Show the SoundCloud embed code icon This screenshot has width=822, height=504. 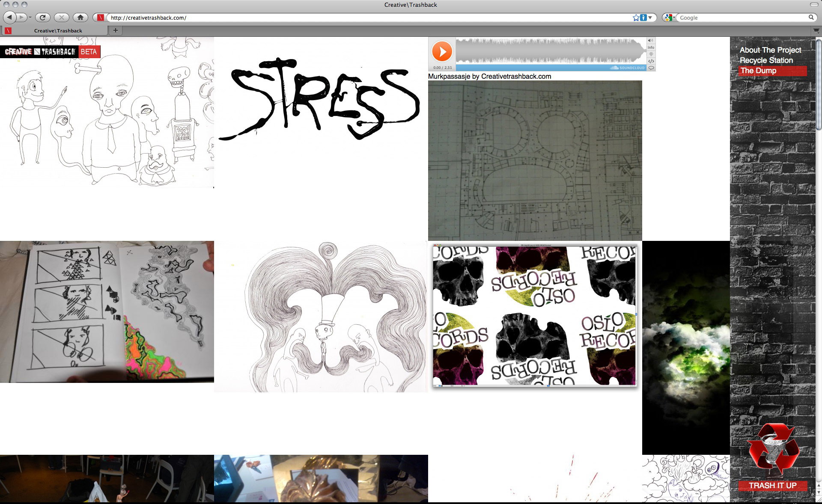coord(651,61)
